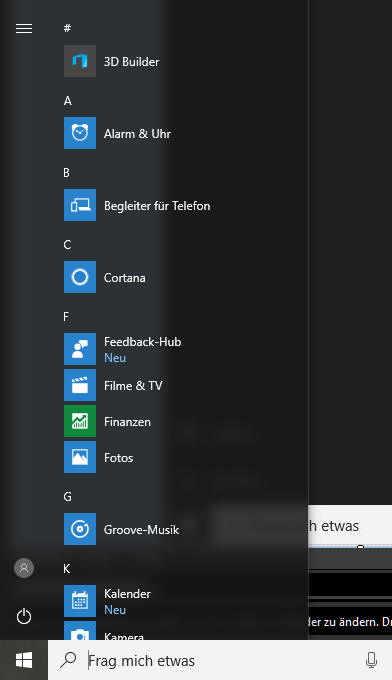Image resolution: width=392 pixels, height=680 pixels.
Task: Select the 'Finanzen' entry text
Action: click(x=127, y=422)
